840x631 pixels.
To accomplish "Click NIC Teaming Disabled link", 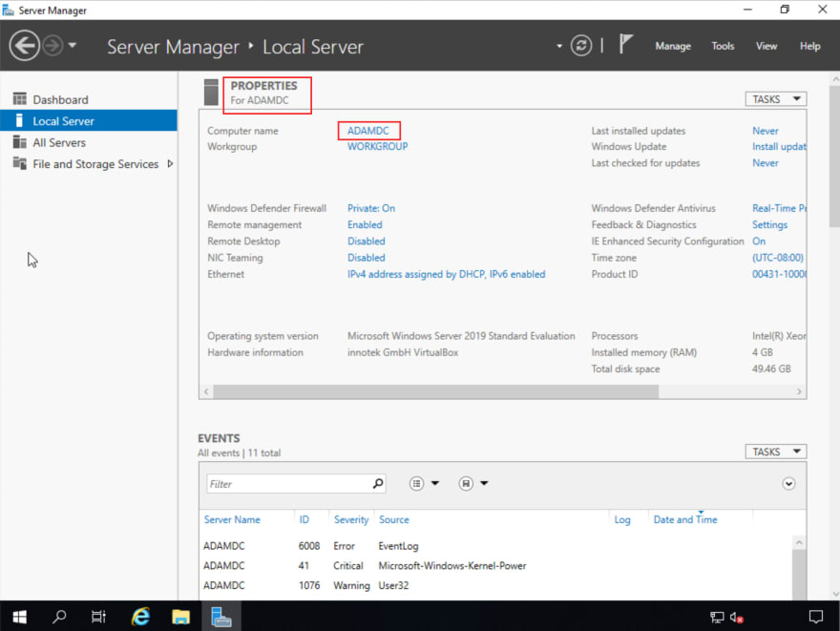I will click(366, 258).
